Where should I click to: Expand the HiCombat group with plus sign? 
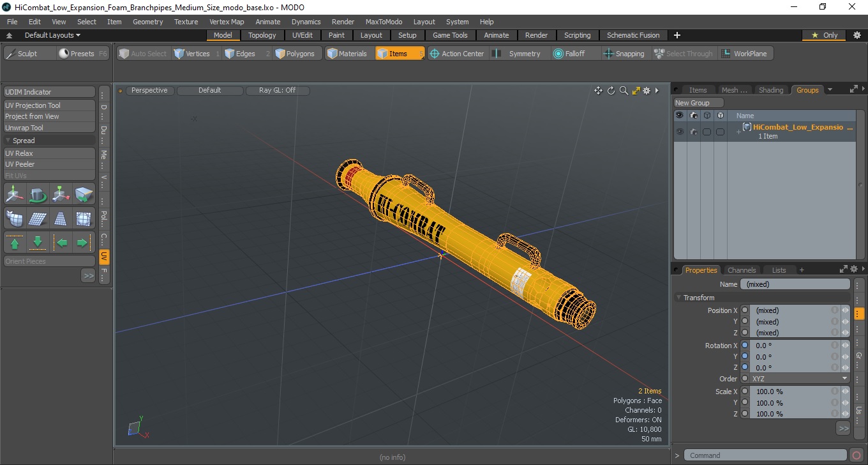[738, 132]
